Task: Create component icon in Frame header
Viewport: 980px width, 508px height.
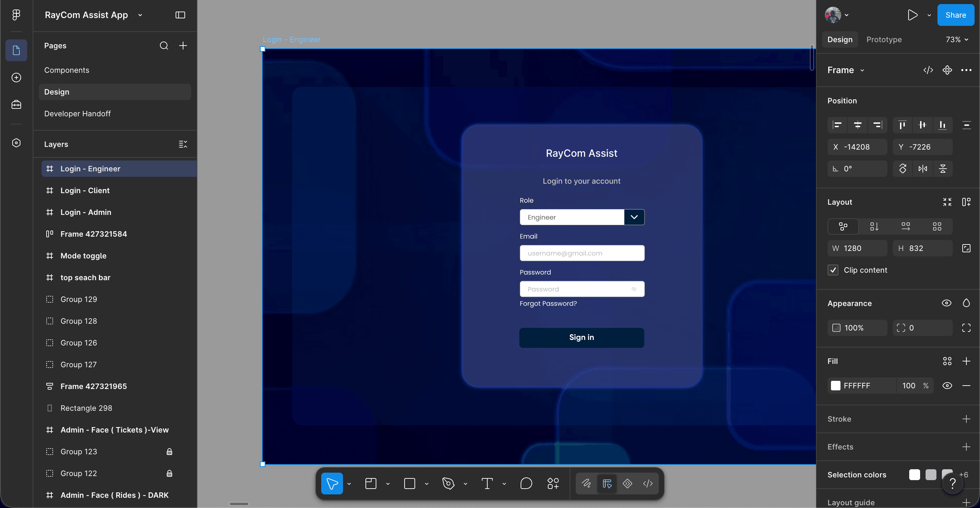Action: [947, 70]
